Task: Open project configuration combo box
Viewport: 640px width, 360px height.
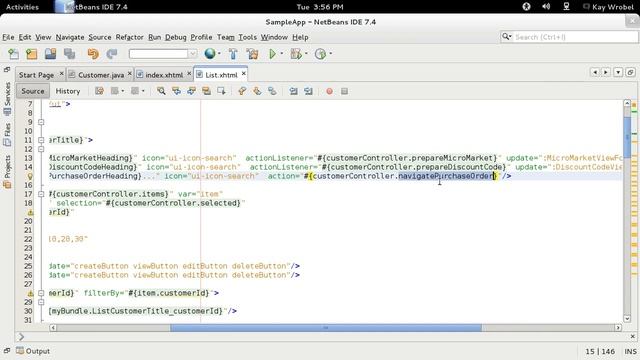Action: 163,53
